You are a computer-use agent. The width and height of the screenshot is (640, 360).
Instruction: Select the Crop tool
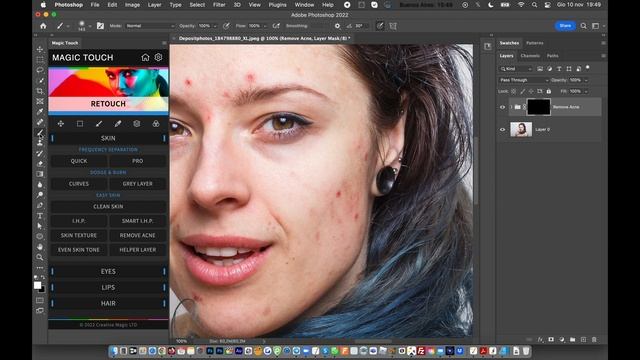[x=40, y=91]
